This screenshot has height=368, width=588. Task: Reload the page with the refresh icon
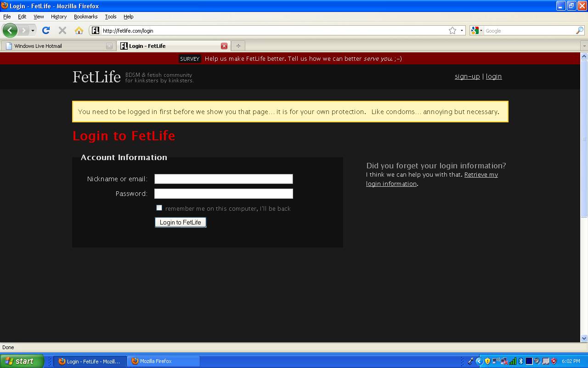45,30
